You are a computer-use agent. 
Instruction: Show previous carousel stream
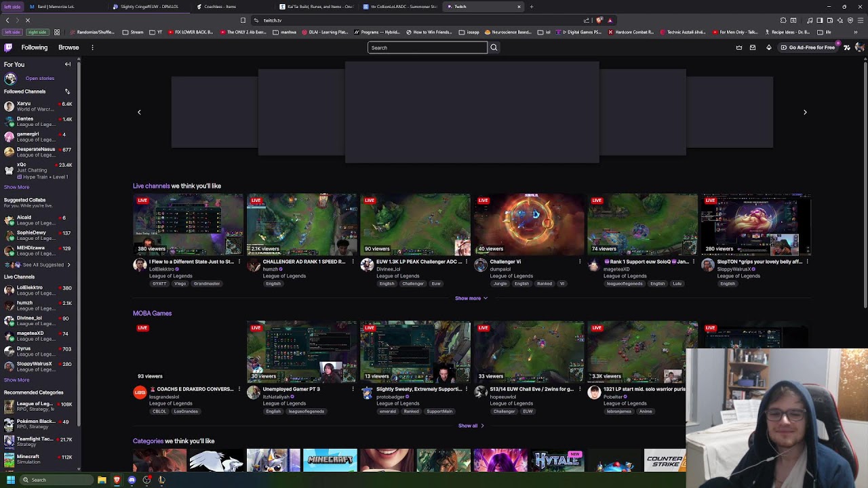pyautogui.click(x=139, y=113)
